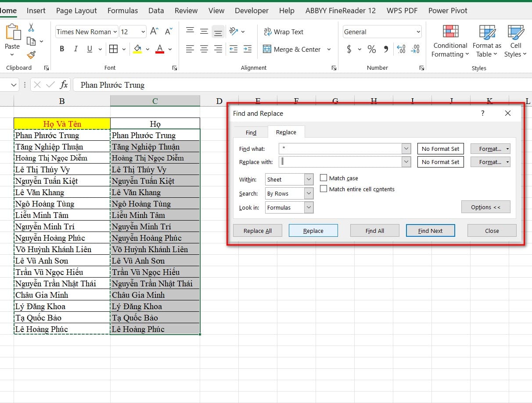532x403 pixels.
Task: Check Match entire cell contents
Action: pos(324,189)
